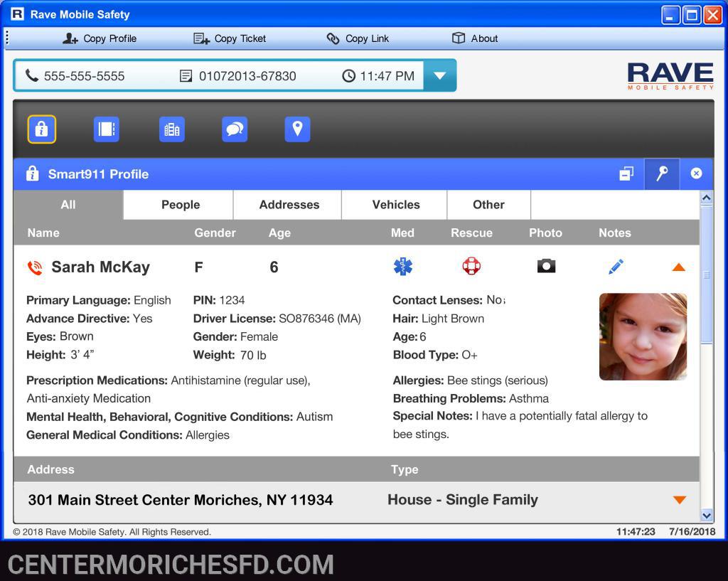Click the status bar date 7/16/2018
Viewport: 728px width, 581px height.
[692, 532]
